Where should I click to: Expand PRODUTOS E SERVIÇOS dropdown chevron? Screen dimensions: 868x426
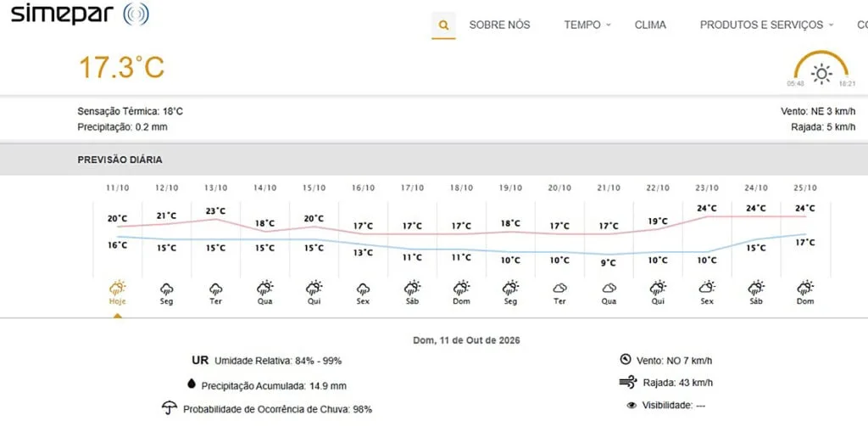(831, 25)
